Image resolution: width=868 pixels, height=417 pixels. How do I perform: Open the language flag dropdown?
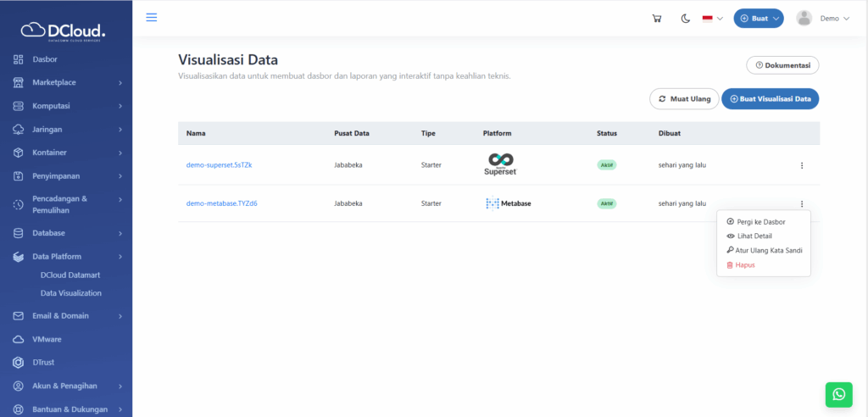coord(712,19)
